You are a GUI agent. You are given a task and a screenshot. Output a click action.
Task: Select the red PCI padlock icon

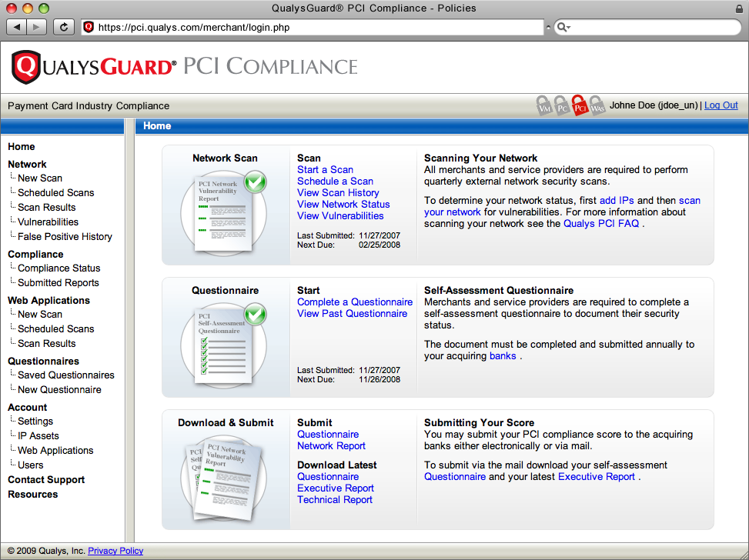click(x=580, y=106)
